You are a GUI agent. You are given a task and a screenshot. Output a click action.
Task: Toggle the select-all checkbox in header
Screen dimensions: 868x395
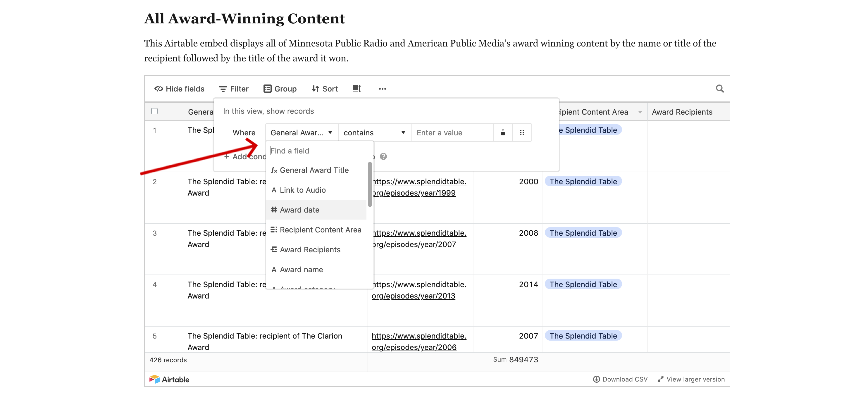click(x=154, y=111)
